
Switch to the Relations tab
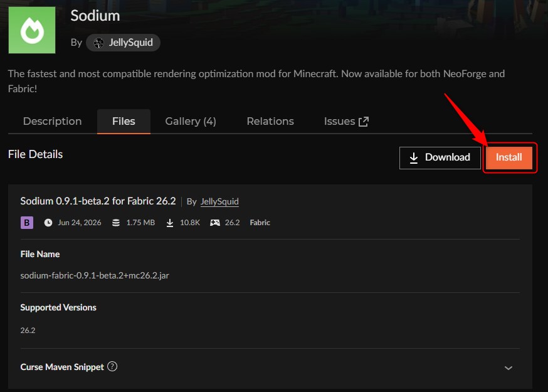(x=270, y=121)
